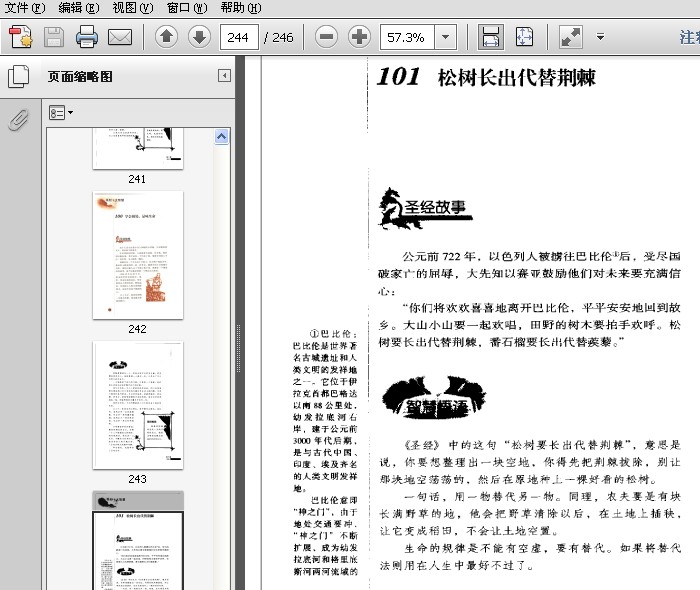Image resolution: width=700 pixels, height=590 pixels.
Task: Collapse the 页面缩略图 panel
Action: tap(225, 76)
